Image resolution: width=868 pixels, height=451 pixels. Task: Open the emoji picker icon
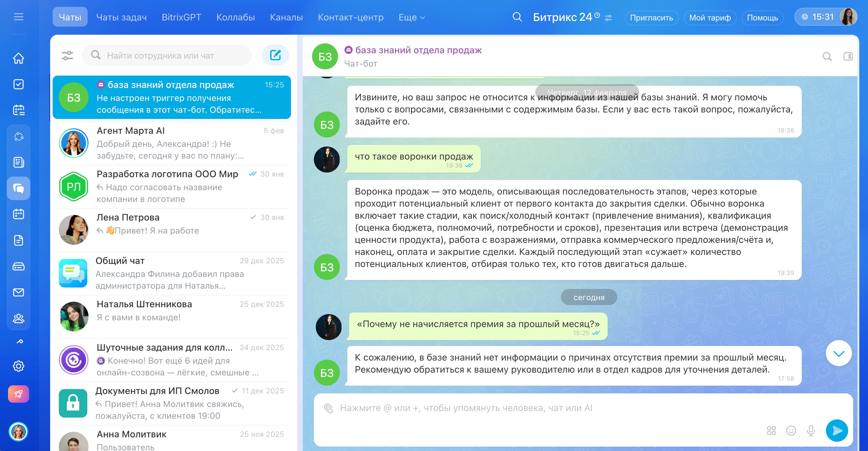tap(791, 431)
